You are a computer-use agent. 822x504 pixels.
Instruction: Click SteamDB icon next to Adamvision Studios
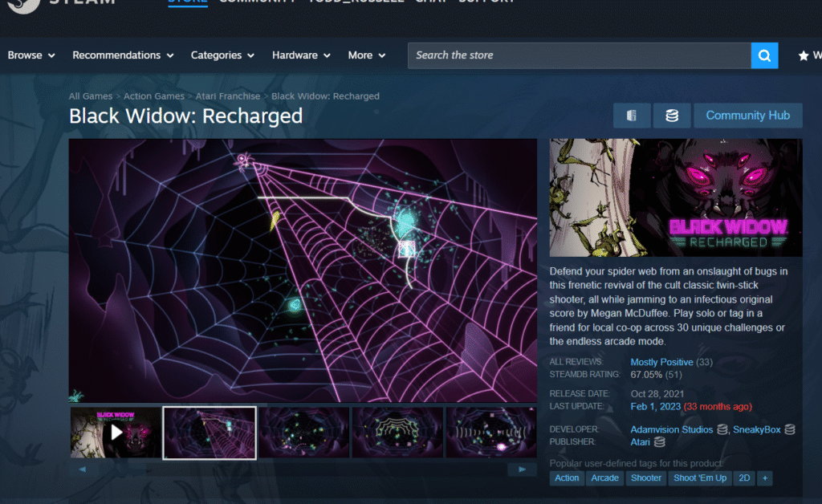[x=722, y=429]
